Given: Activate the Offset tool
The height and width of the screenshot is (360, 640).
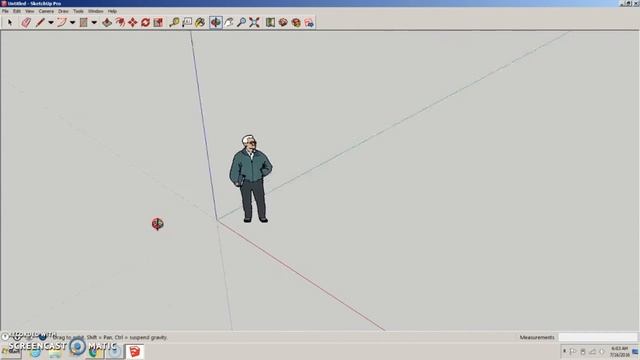Looking at the screenshot, I should coord(120,22).
